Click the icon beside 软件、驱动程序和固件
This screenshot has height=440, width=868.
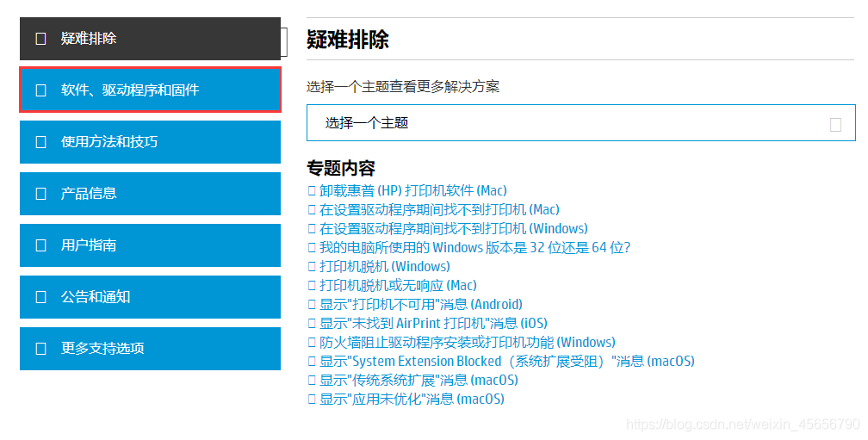tap(41, 90)
